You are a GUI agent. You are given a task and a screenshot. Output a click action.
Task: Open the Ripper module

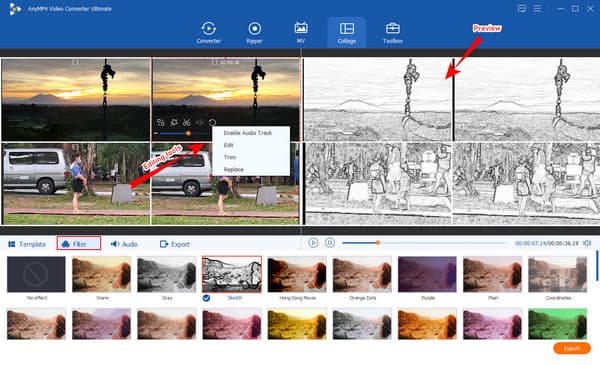[x=254, y=33]
